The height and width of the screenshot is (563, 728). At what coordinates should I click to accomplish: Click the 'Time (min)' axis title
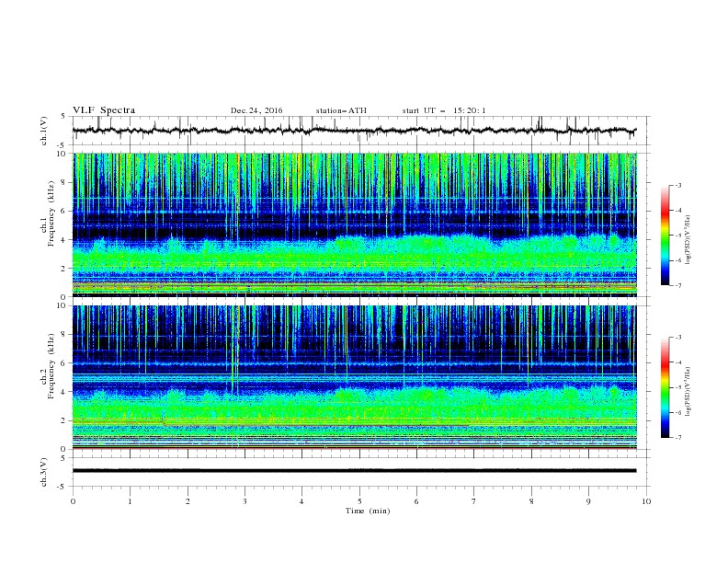(368, 511)
